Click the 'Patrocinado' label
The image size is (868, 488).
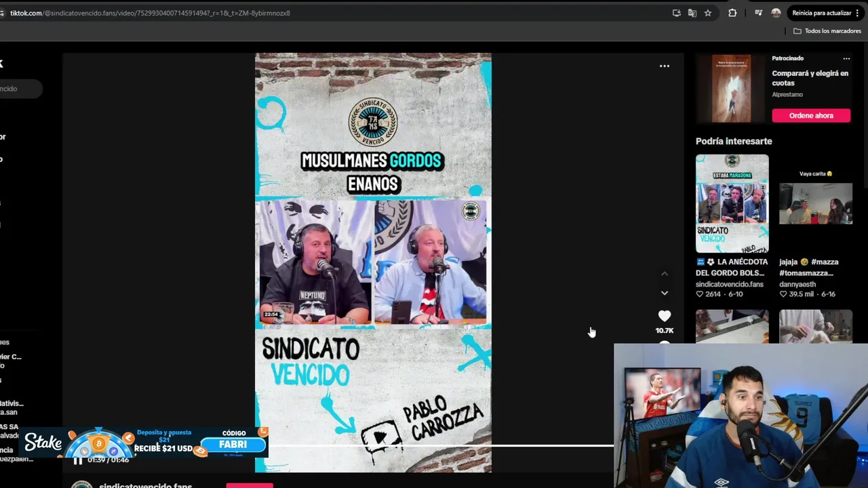tap(787, 58)
